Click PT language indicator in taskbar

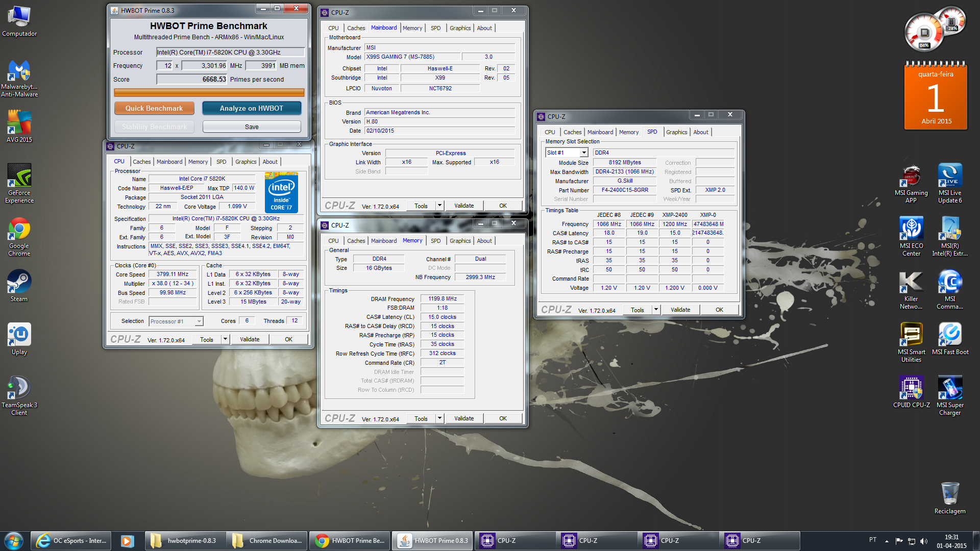(873, 540)
